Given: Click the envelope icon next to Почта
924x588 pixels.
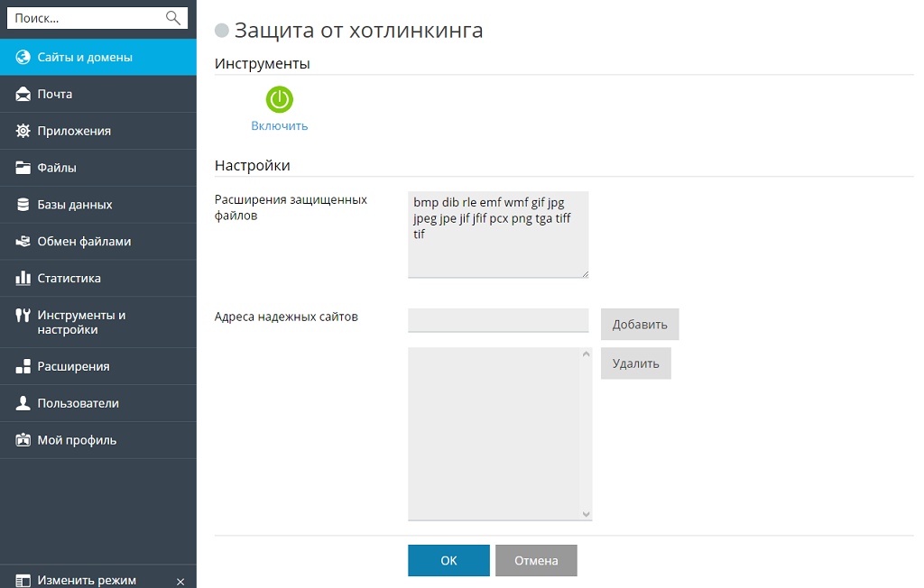Looking at the screenshot, I should click(23, 95).
